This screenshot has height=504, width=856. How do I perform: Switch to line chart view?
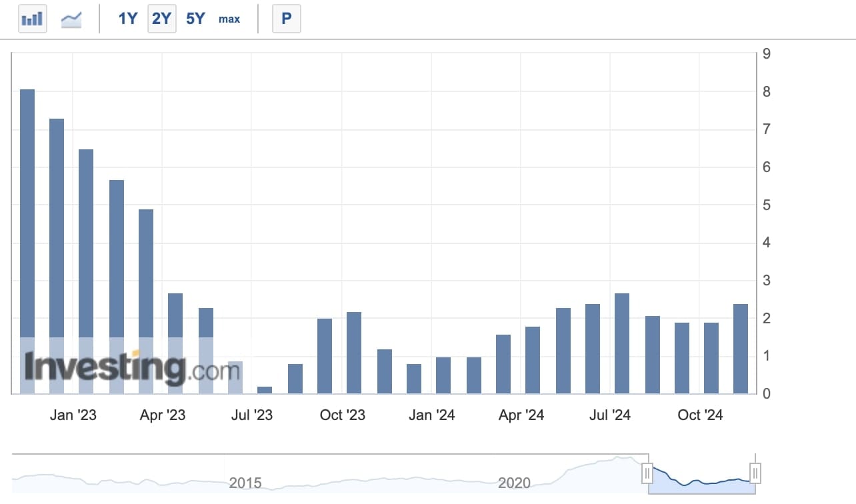(71, 18)
